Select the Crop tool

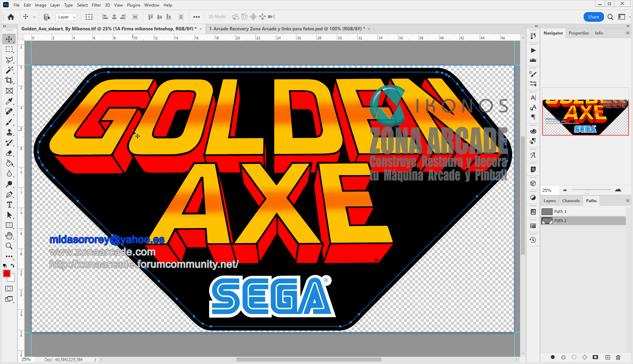[9, 80]
